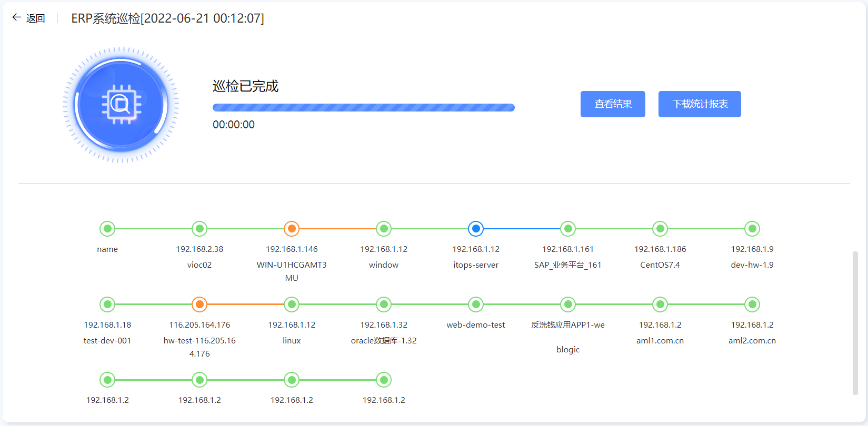Click the text WIN-U1HCGAMT3
The image size is (868, 426).
click(292, 265)
